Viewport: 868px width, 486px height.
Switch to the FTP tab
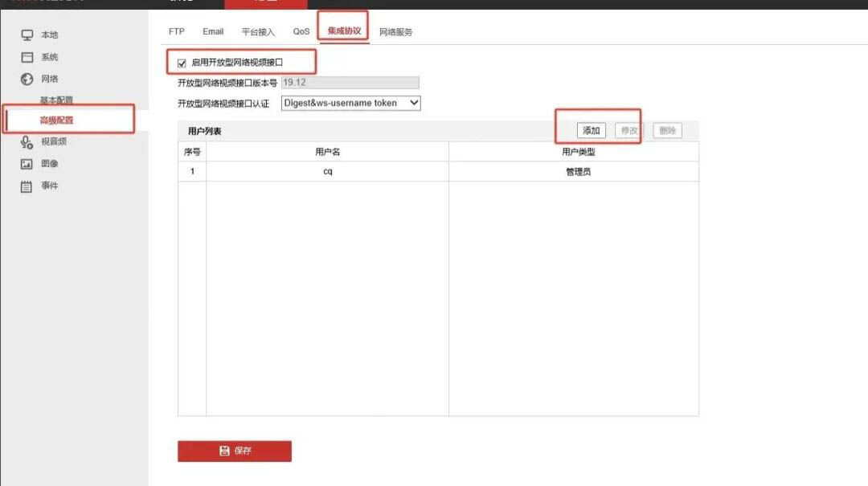177,31
